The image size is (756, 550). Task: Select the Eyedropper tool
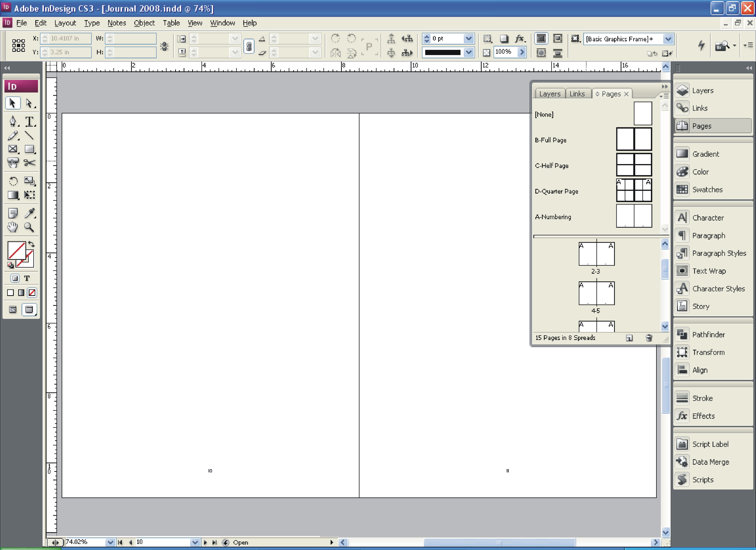[30, 213]
